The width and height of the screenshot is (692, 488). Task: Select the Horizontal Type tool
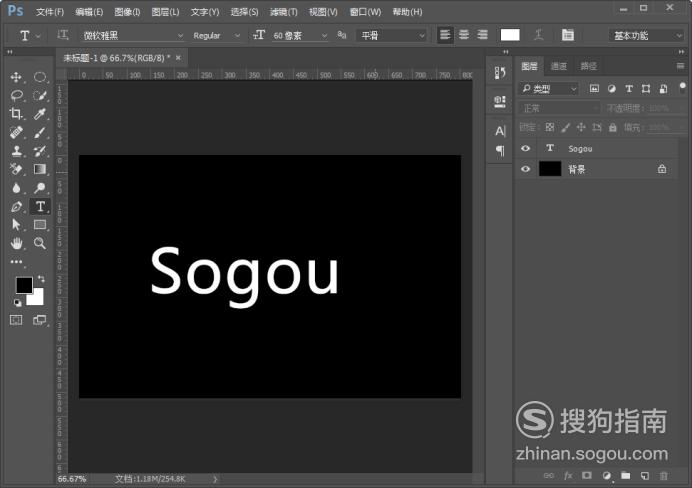click(40, 206)
